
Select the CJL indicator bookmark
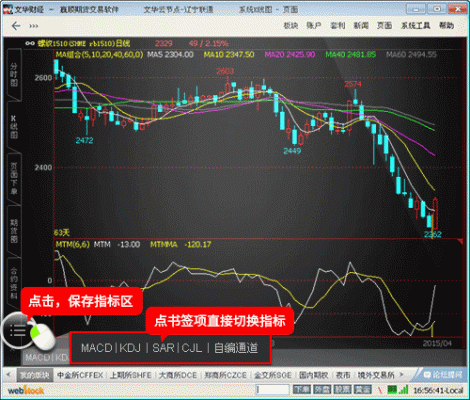pos(192,348)
